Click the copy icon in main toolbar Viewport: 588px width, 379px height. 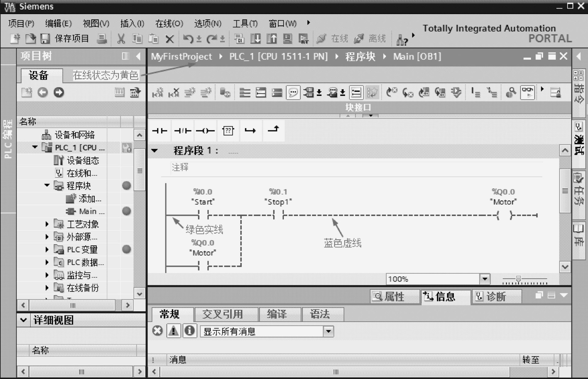[x=137, y=39]
